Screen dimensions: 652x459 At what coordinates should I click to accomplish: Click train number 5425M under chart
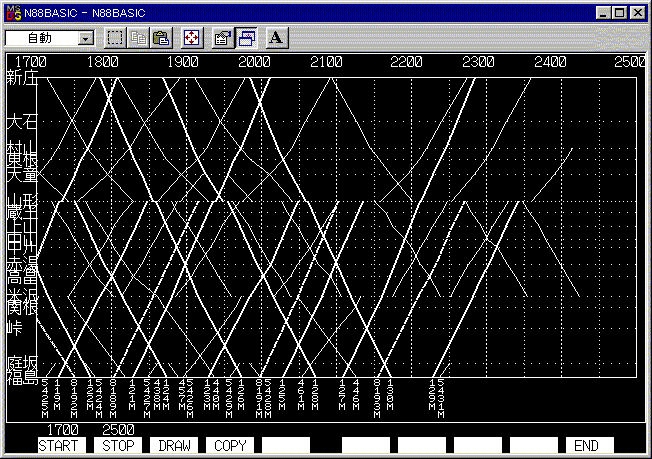[x=45, y=398]
